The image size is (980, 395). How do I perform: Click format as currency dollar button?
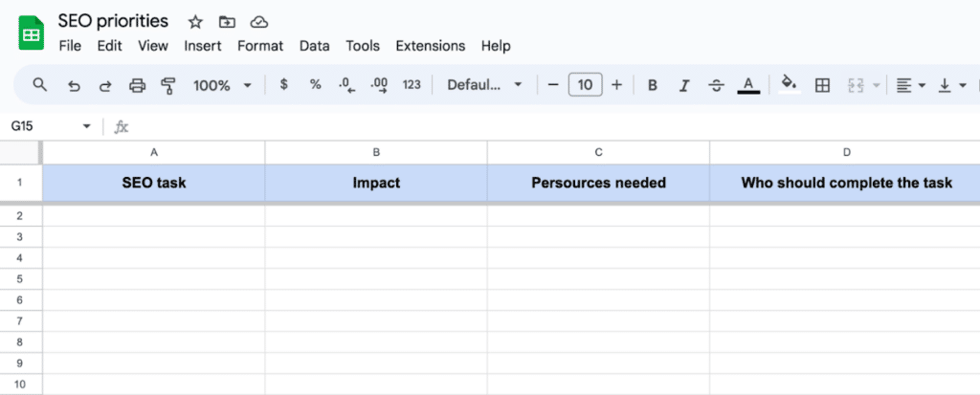coord(284,85)
